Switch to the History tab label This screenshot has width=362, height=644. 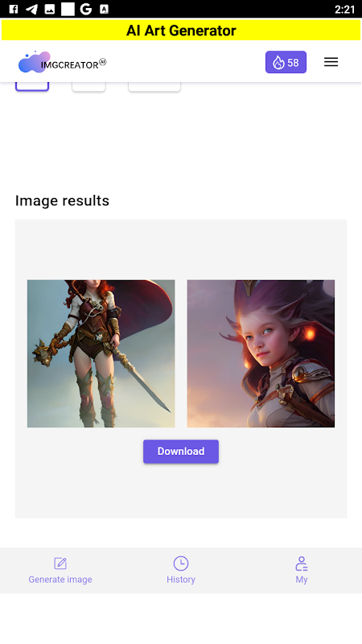click(181, 580)
